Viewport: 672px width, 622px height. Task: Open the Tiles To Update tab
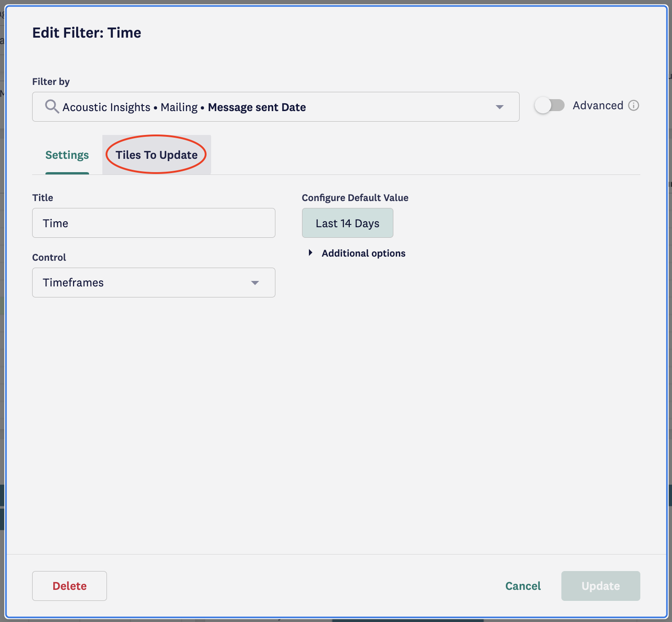tap(157, 155)
